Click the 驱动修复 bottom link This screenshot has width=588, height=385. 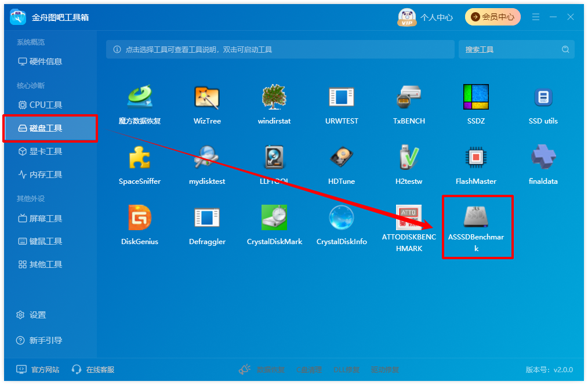point(384,370)
